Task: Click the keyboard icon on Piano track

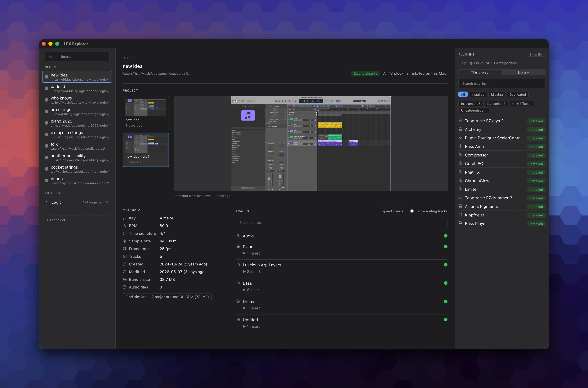Action: [238, 246]
